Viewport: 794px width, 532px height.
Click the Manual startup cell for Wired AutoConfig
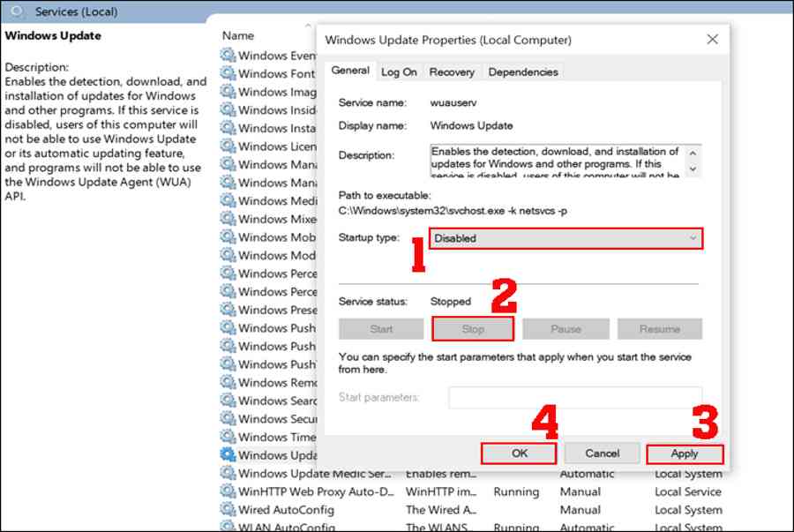(581, 510)
